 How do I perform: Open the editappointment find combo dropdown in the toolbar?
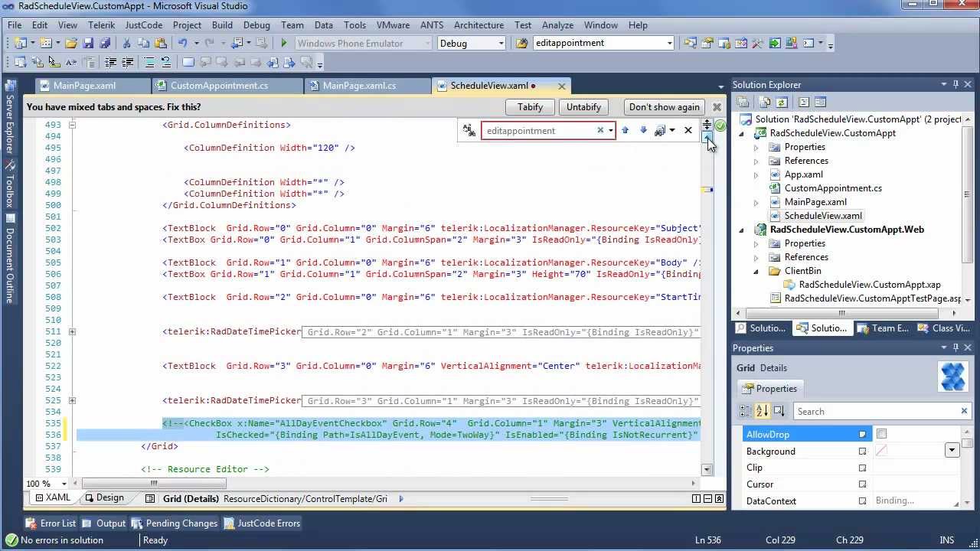(x=669, y=44)
